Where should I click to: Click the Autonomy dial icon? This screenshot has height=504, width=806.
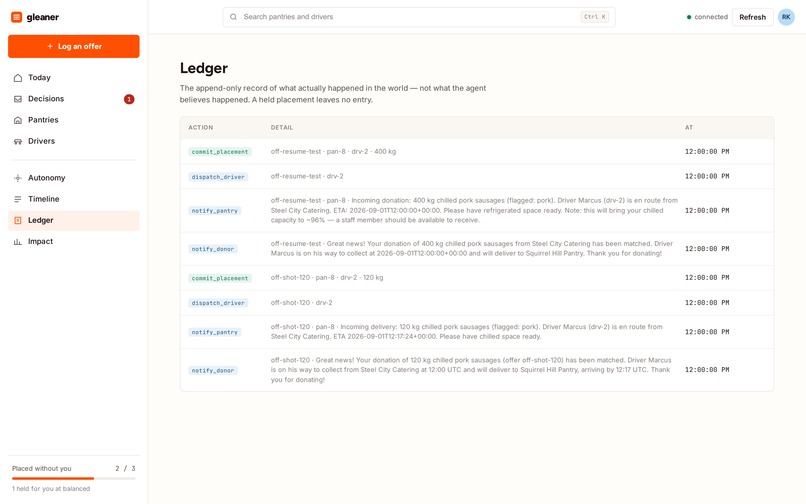tap(18, 178)
